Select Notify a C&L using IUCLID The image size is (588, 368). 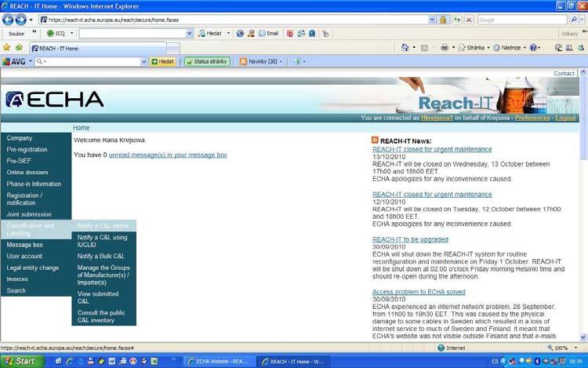point(103,241)
